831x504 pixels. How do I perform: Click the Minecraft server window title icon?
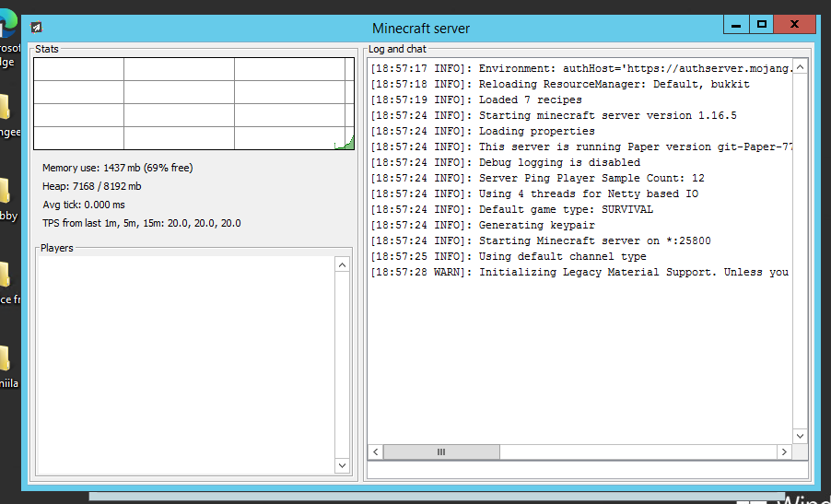(36, 28)
